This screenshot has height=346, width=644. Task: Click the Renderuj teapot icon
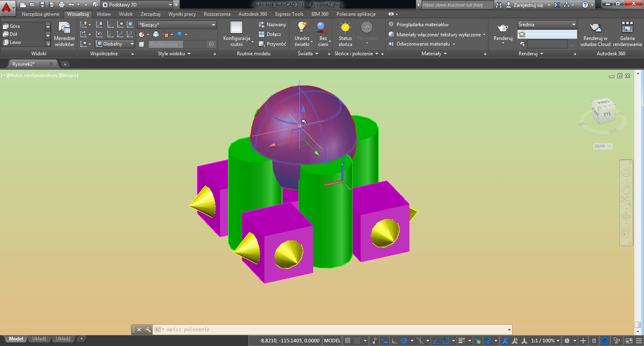point(503,28)
